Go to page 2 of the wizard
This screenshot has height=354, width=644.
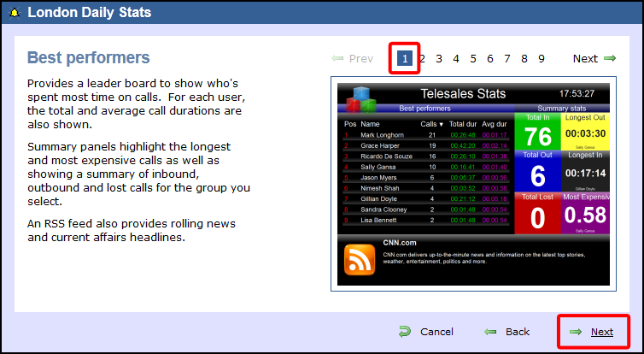point(422,59)
